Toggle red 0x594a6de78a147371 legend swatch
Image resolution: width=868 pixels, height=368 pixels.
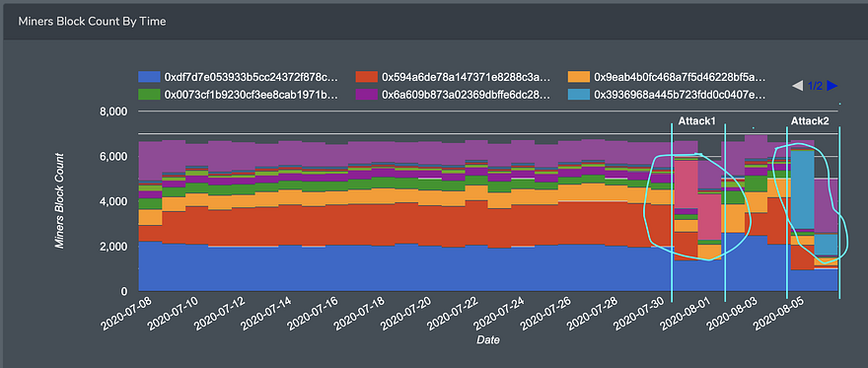click(x=367, y=77)
